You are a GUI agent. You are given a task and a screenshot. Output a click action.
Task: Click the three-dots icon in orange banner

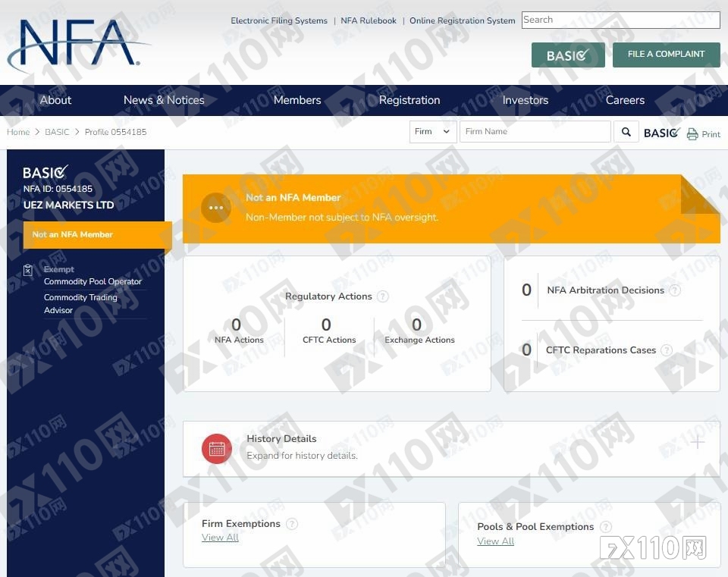[216, 208]
